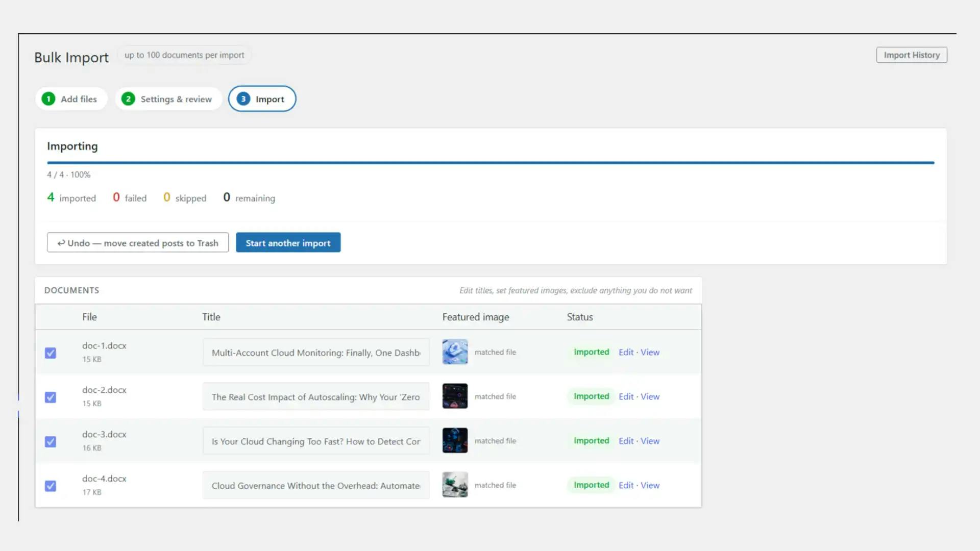Open the Import History page
The image size is (980, 551).
[912, 55]
